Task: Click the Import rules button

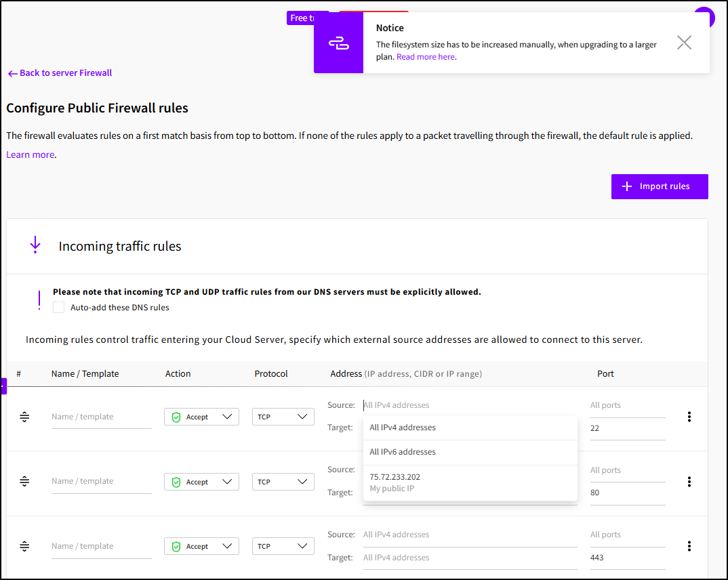Action: [659, 186]
